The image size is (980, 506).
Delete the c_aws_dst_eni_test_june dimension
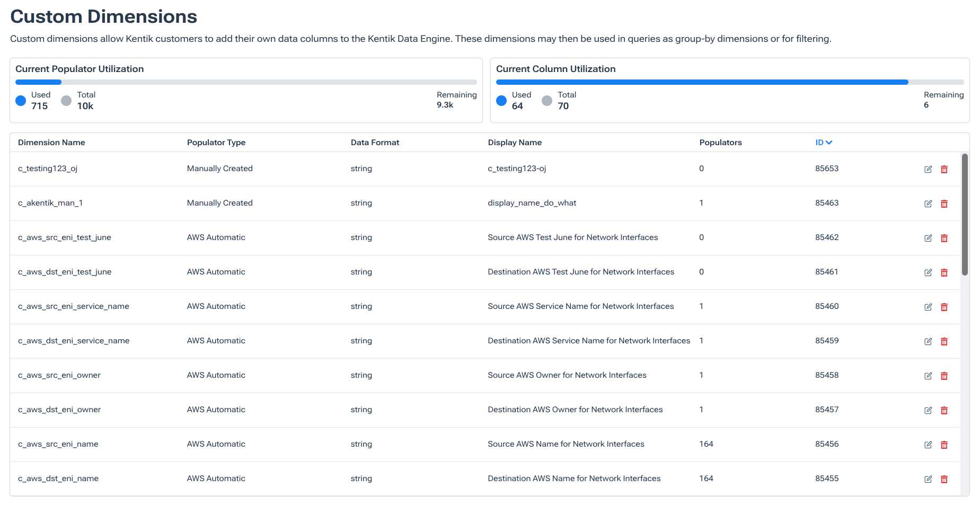pos(944,272)
